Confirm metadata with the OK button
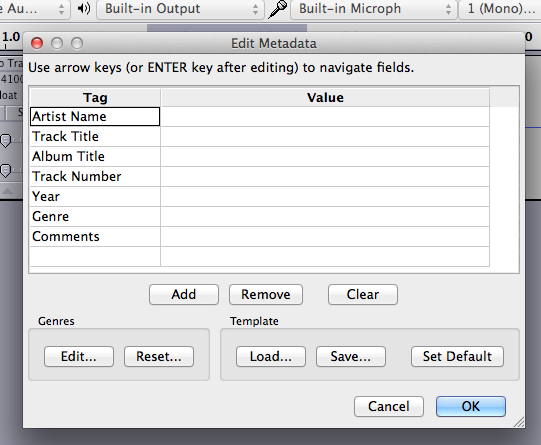Viewport: 541px width, 445px height. pyautogui.click(x=471, y=406)
